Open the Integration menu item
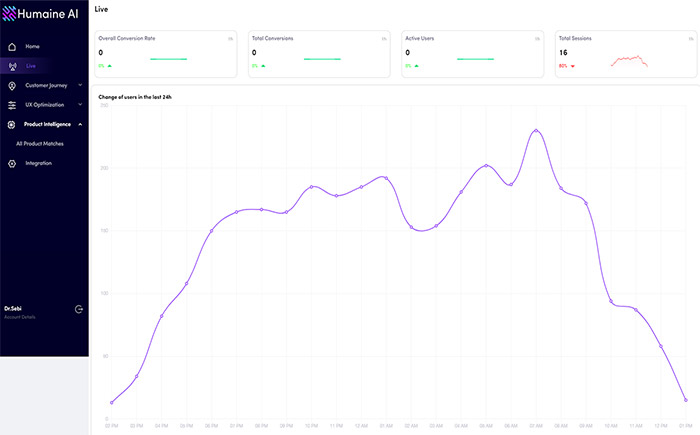 pyautogui.click(x=39, y=163)
